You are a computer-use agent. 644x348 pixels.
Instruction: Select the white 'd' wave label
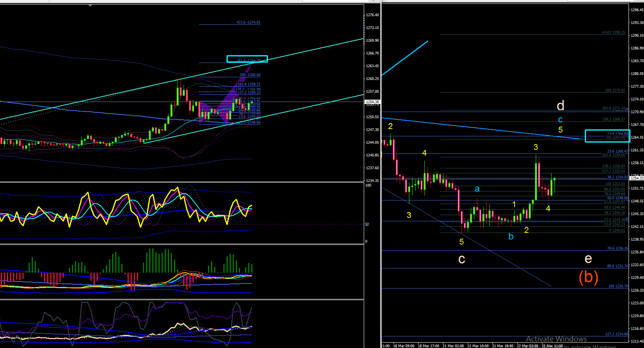point(561,105)
